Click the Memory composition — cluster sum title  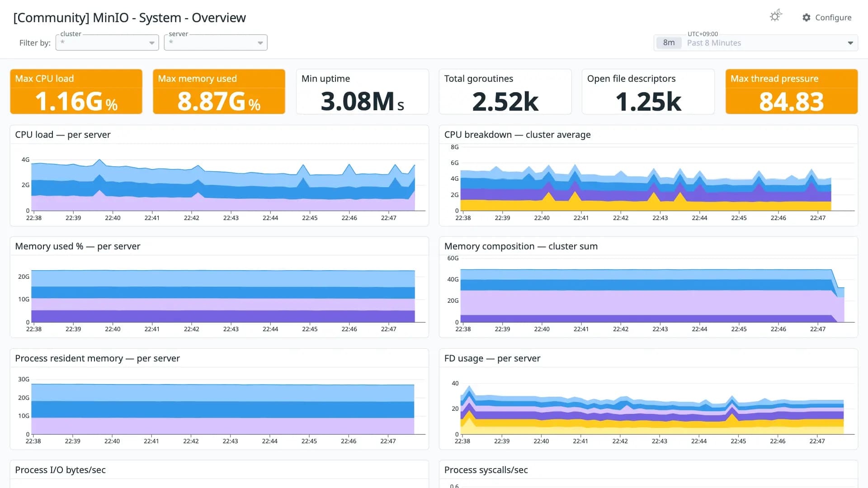[521, 246]
